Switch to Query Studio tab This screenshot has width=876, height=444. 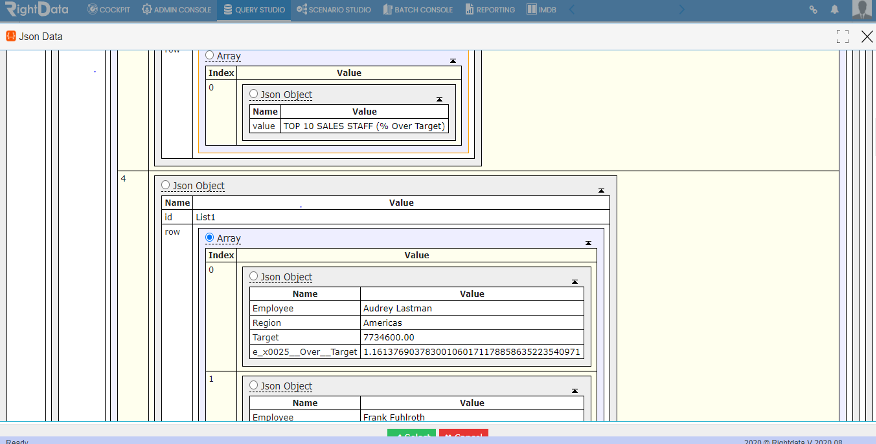tap(254, 9)
